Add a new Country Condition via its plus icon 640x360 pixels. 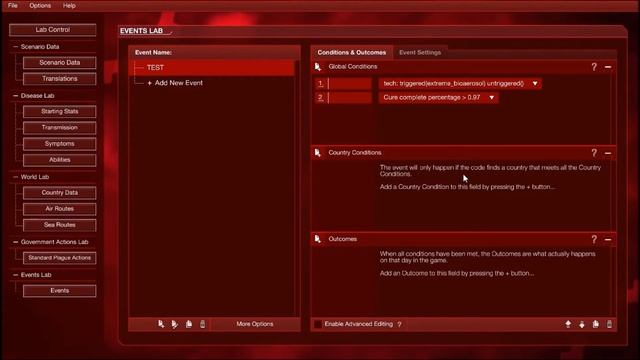point(318,153)
